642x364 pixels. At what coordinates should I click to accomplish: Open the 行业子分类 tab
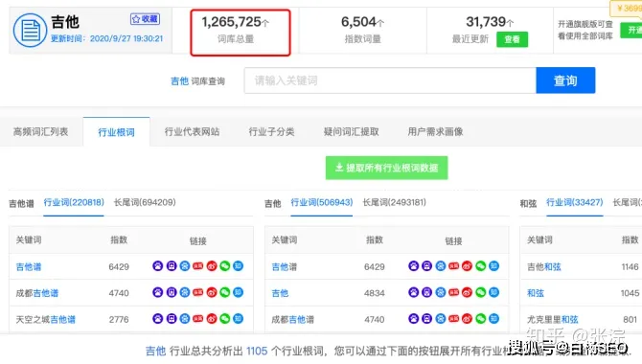tap(271, 132)
